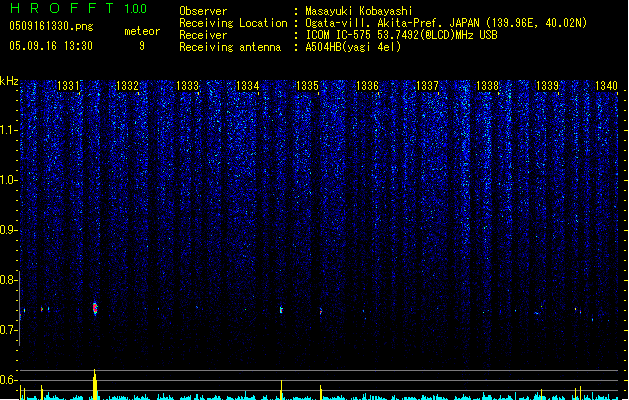
Task: Click the 1336 time marker
Action: coord(367,86)
